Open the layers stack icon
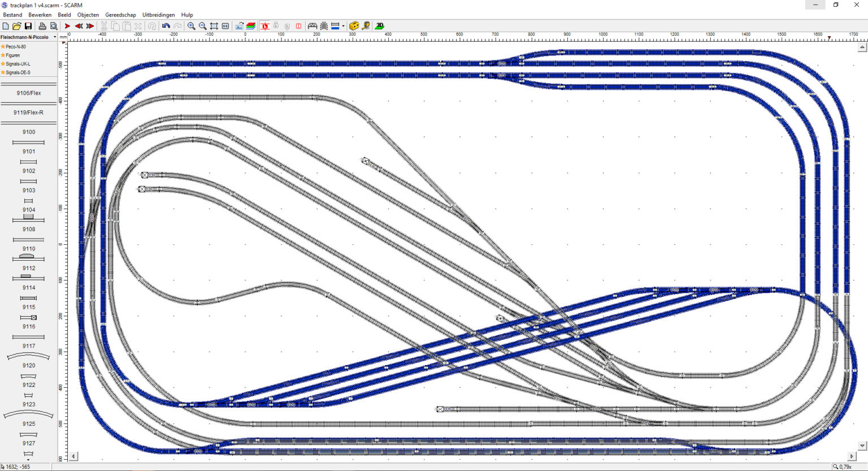Image resolution: width=868 pixels, height=471 pixels. tap(251, 26)
